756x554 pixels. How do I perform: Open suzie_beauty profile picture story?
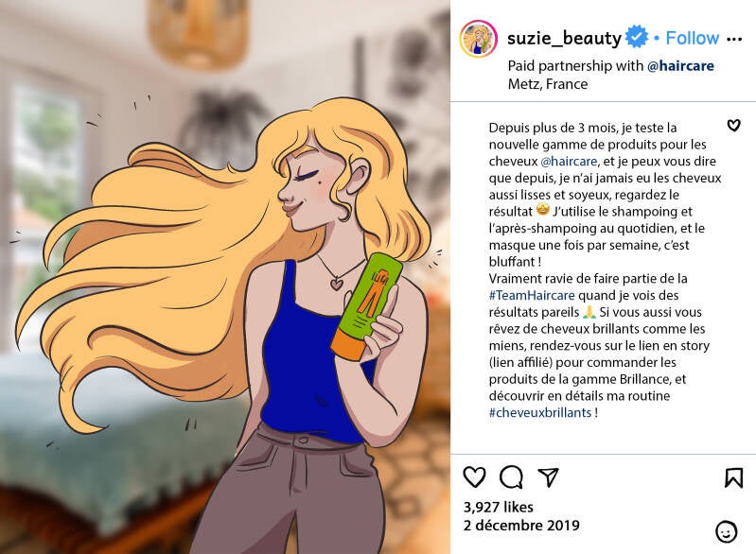coord(478,39)
